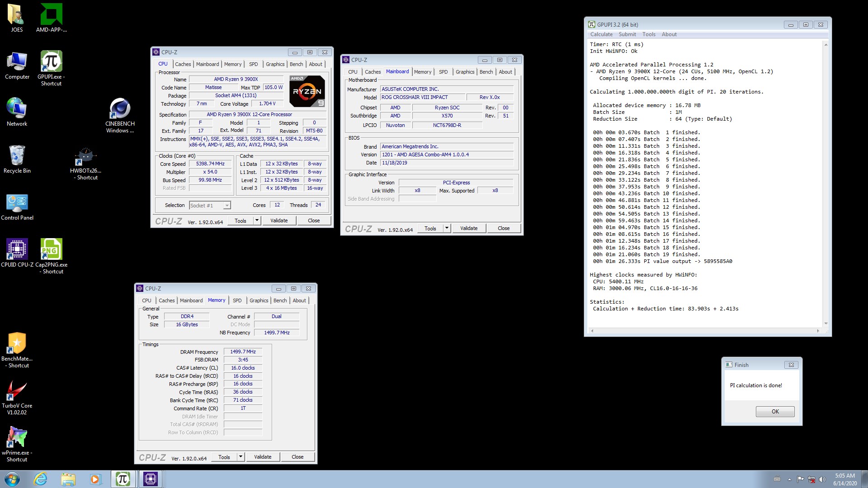This screenshot has width=868, height=488.
Task: Open Windows Explorer taskbar icon
Action: pyautogui.click(x=68, y=479)
